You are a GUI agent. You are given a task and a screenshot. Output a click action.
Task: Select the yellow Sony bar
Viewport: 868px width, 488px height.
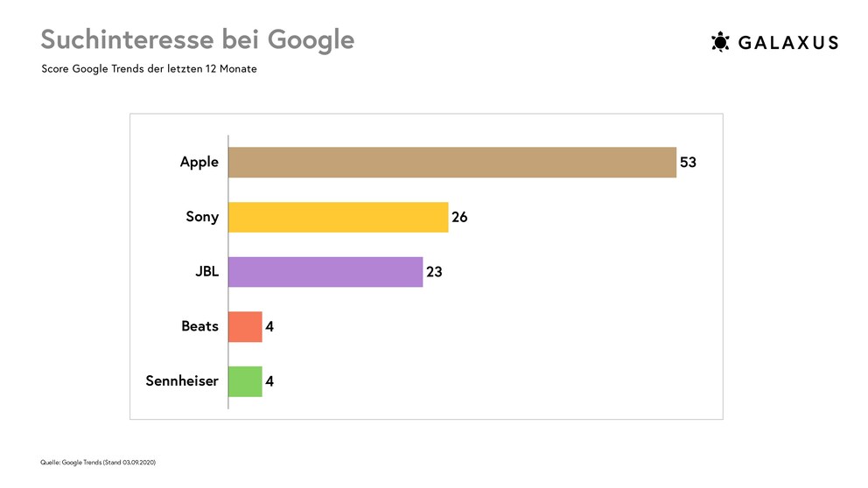point(339,217)
